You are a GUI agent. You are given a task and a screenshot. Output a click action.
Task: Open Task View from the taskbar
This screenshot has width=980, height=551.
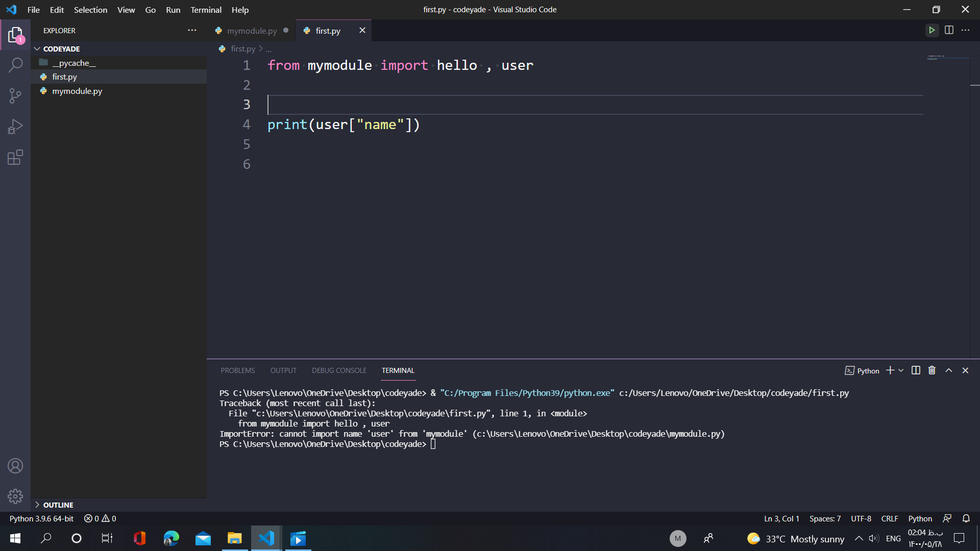[107, 538]
